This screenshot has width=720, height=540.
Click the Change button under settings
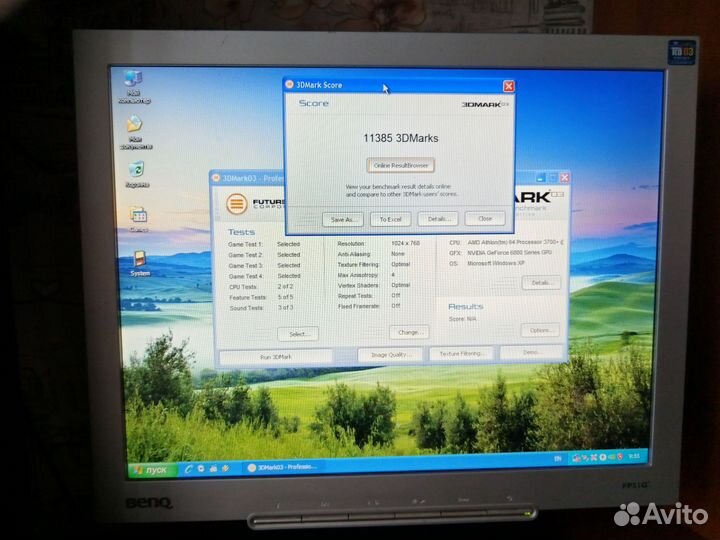[x=409, y=332]
